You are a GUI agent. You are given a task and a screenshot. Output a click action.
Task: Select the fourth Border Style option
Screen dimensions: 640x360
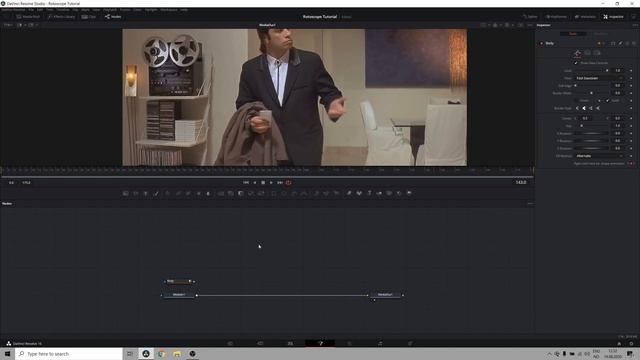coord(598,108)
